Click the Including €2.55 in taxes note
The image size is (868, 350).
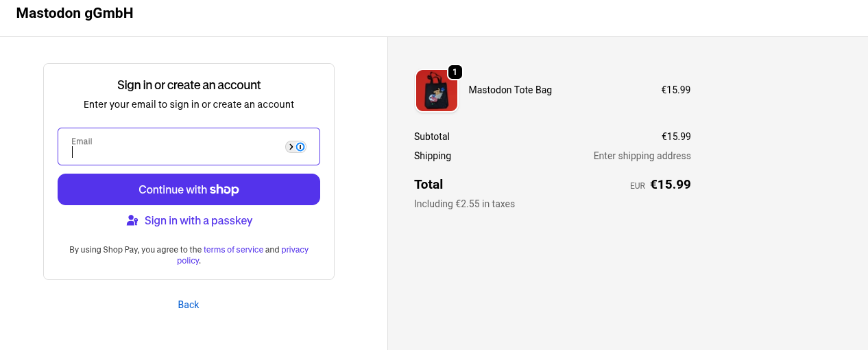click(x=464, y=204)
